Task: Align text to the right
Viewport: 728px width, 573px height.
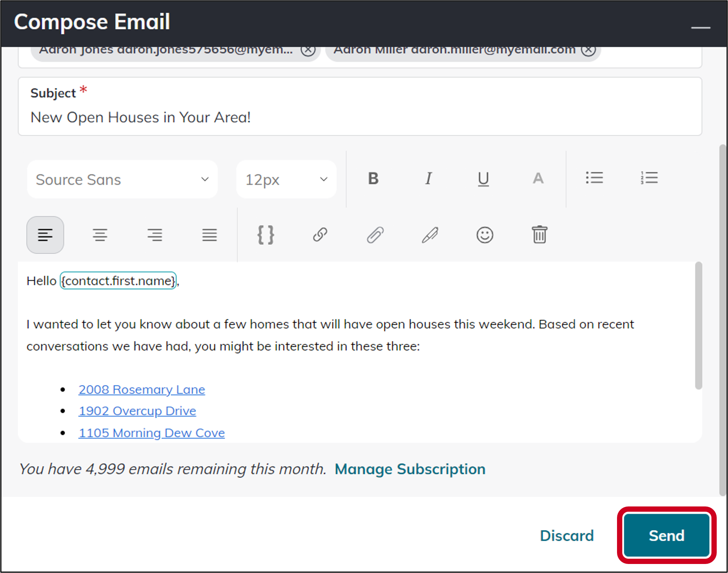Action: coord(155,235)
